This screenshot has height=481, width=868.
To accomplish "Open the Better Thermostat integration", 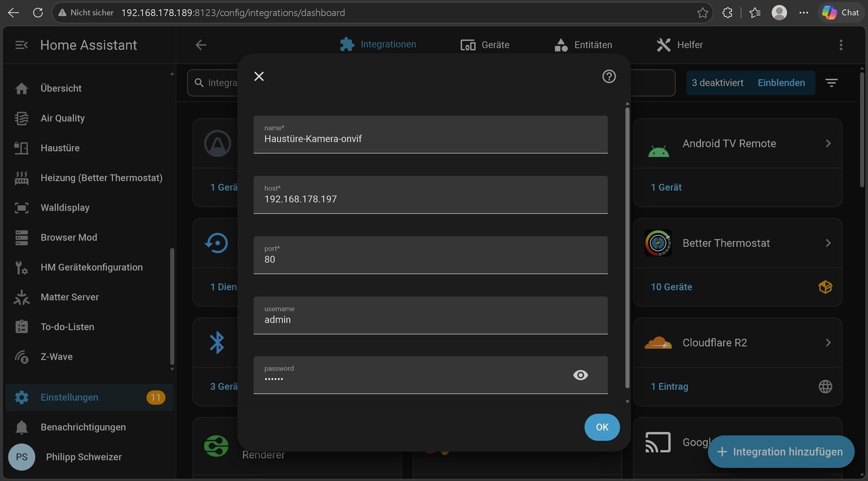I will 738,243.
